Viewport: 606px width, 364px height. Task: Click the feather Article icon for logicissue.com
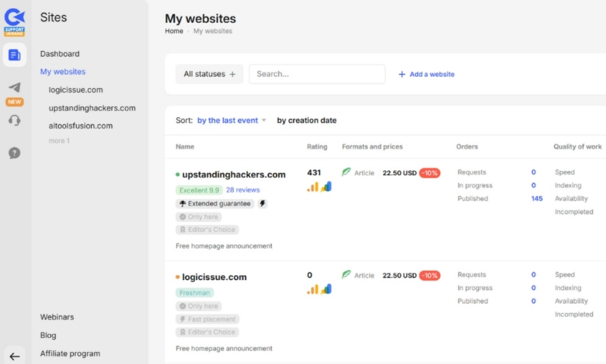click(347, 274)
